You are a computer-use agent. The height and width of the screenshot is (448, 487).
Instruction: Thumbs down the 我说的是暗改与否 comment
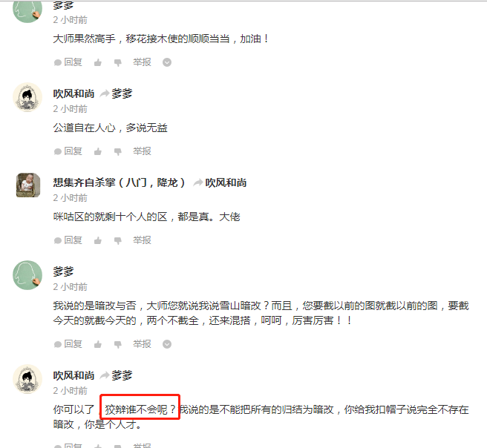click(x=118, y=344)
